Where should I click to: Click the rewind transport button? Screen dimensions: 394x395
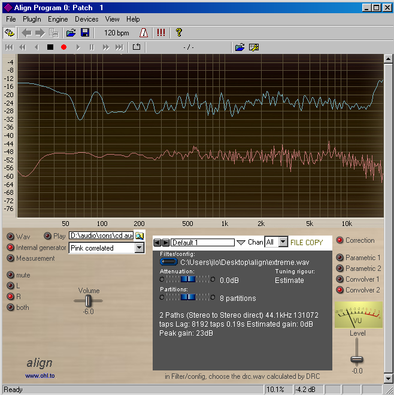pos(22,47)
